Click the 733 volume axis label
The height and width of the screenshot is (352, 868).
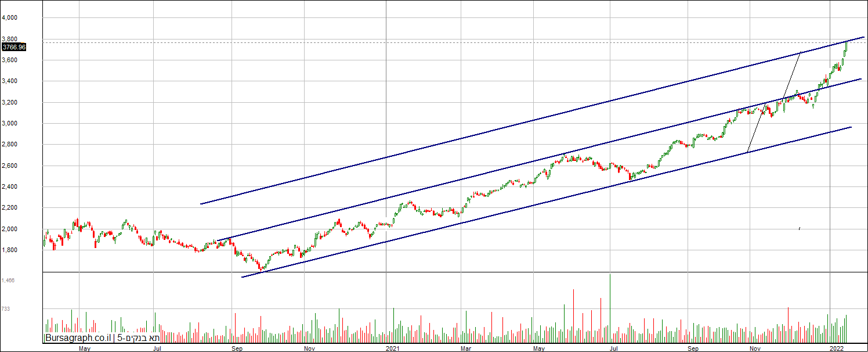point(6,309)
